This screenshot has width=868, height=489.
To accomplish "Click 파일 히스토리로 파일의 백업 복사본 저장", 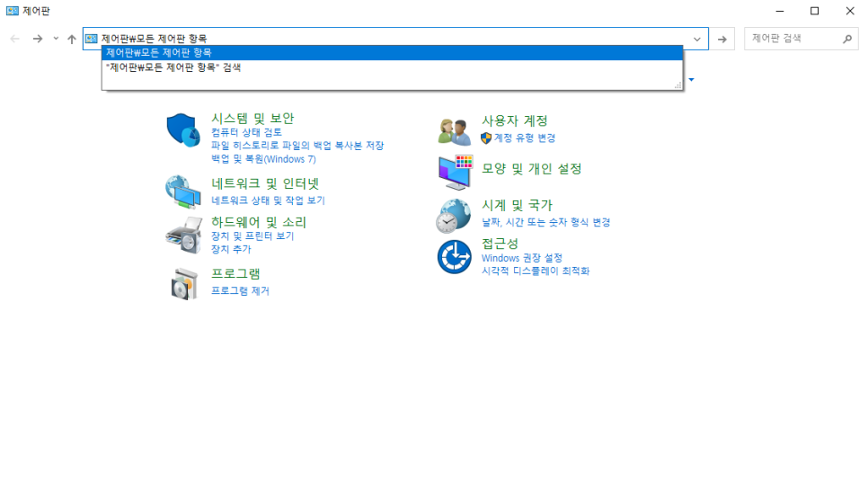I will point(297,146).
